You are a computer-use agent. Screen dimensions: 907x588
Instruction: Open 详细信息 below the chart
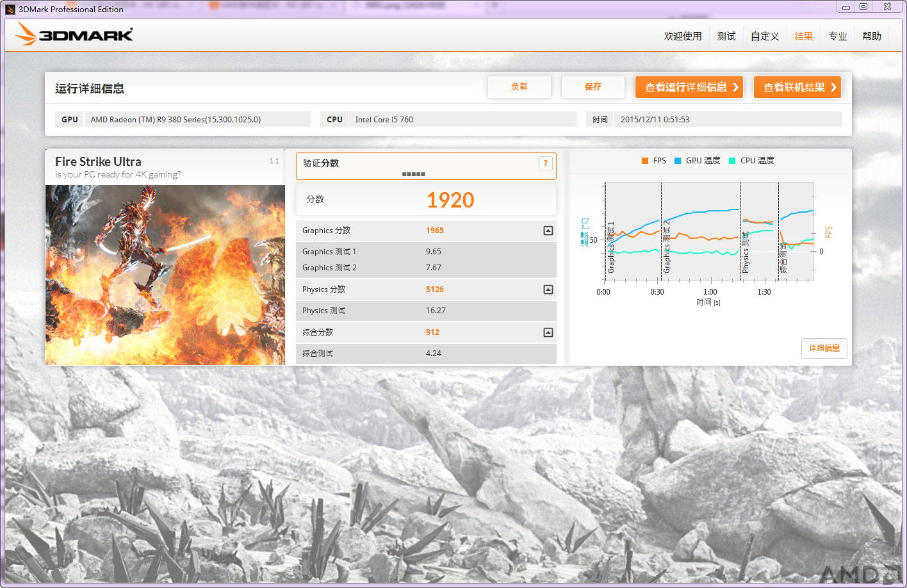tap(824, 348)
